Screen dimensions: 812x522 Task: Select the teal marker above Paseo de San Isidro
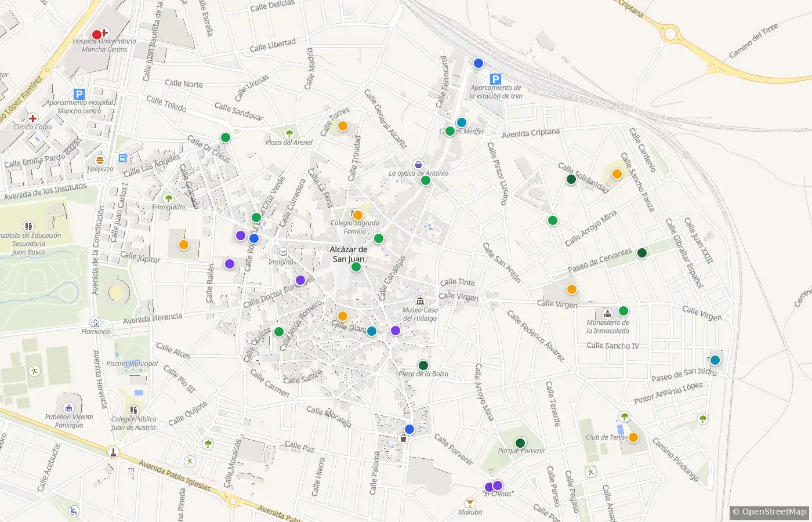(715, 360)
